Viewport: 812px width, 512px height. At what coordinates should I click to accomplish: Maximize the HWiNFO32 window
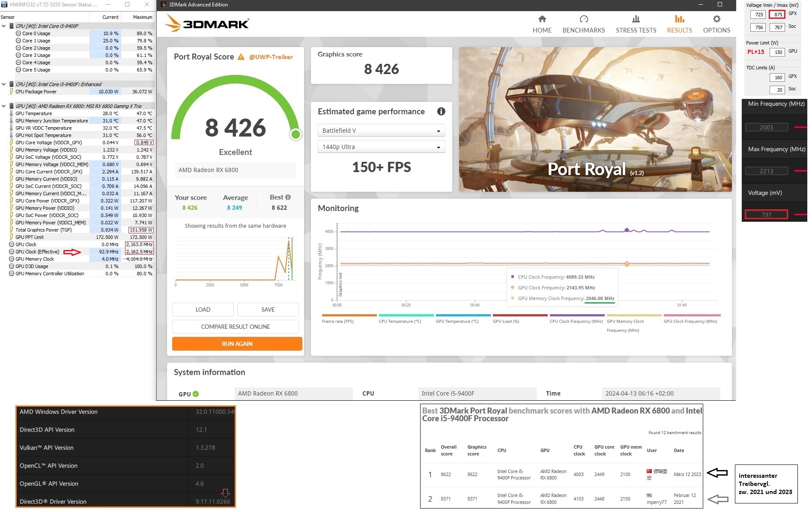(x=127, y=4)
